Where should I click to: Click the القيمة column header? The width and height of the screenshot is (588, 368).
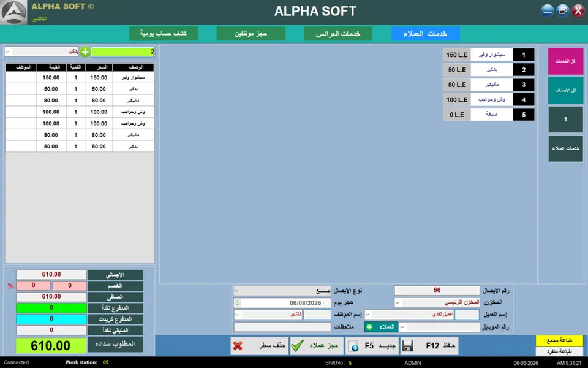51,67
